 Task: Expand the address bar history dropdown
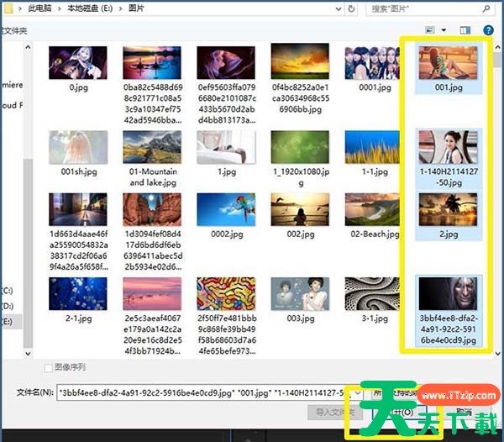pos(339,9)
